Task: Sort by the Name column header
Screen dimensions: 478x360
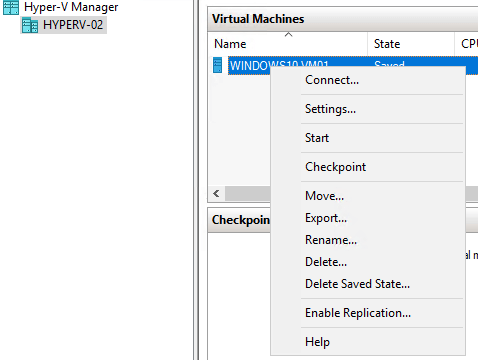Action: coord(288,44)
